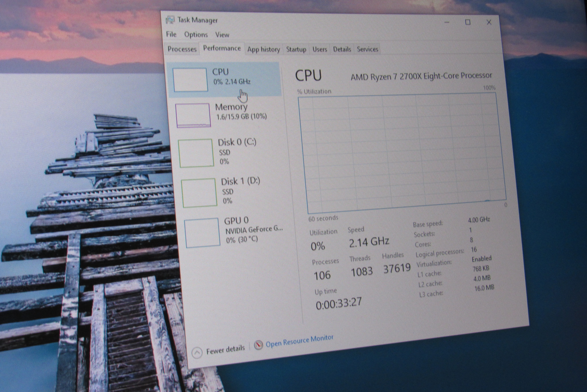587x392 pixels.
Task: Select the Memory mini graph thumbnail
Action: point(193,115)
